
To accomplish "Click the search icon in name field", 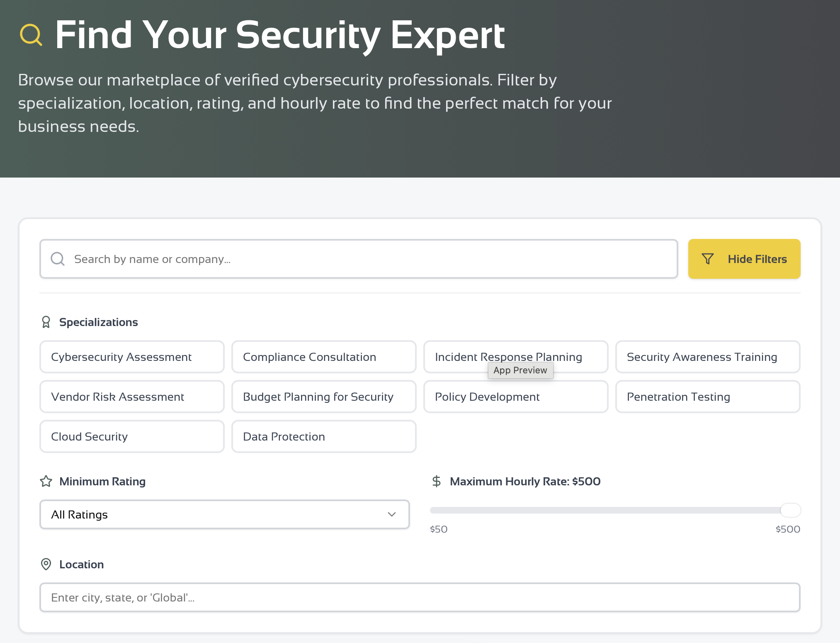I will point(58,259).
